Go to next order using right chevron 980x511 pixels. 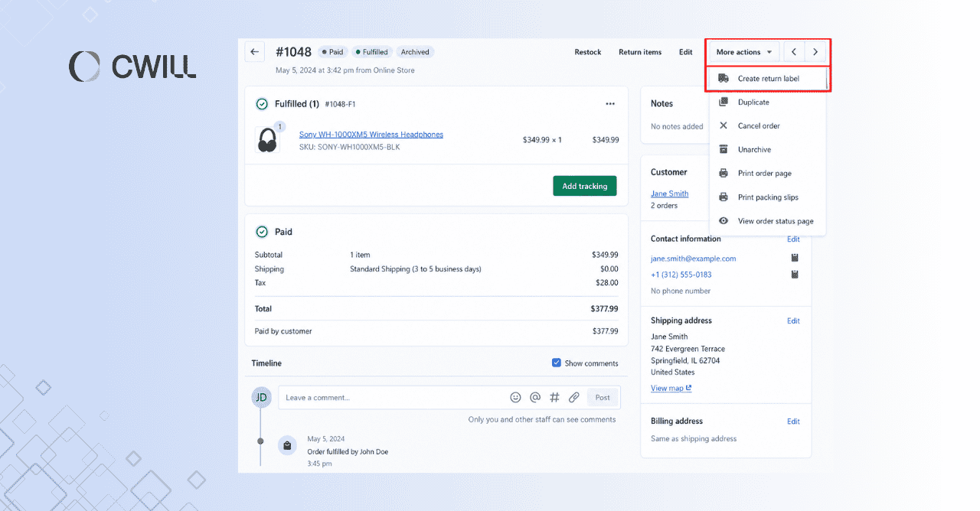[815, 52]
